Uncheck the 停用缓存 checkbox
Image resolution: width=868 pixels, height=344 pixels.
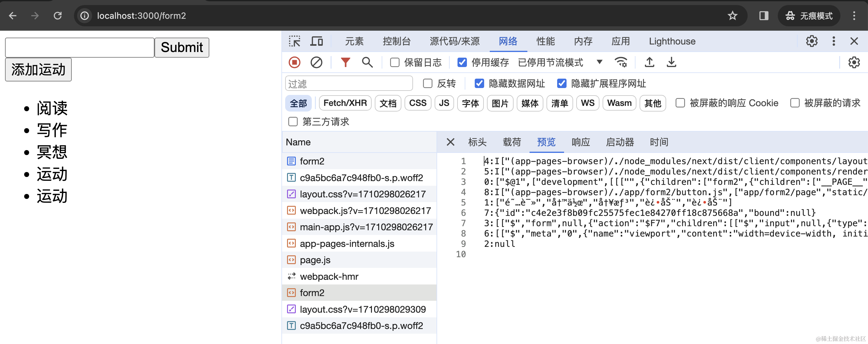[462, 63]
